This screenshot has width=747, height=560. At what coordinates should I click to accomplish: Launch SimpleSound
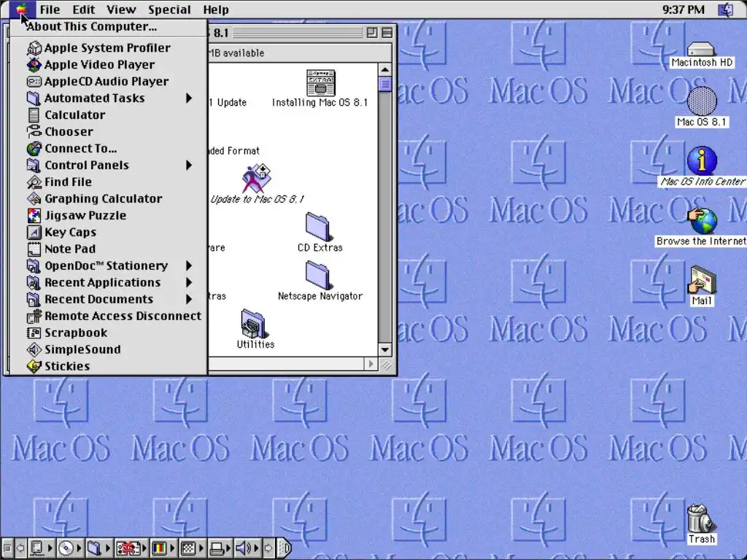coord(109,349)
